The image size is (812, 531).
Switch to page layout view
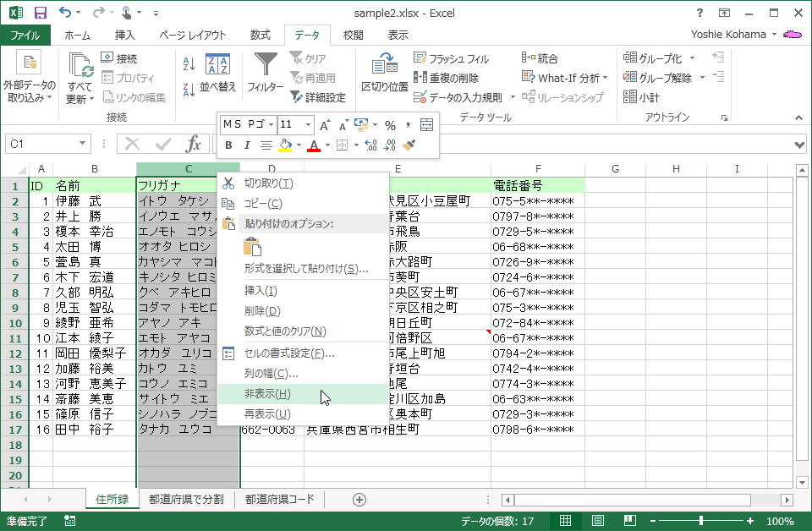click(598, 521)
